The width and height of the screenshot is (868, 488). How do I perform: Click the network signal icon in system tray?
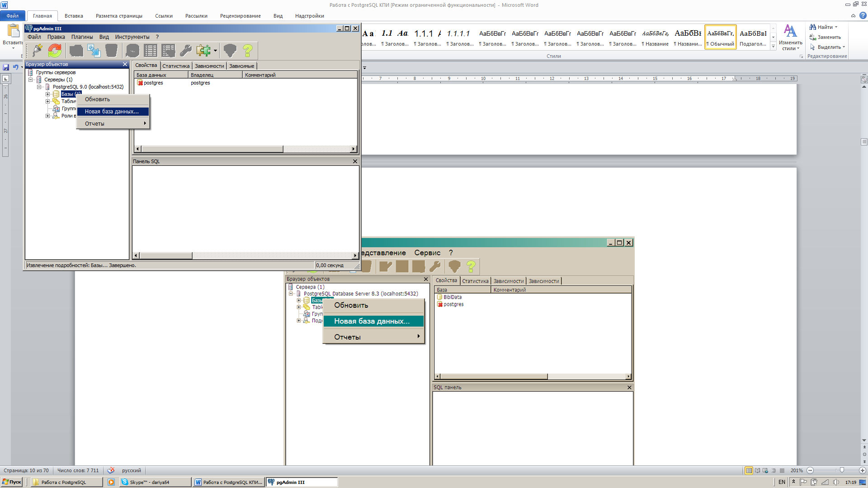[x=825, y=482]
